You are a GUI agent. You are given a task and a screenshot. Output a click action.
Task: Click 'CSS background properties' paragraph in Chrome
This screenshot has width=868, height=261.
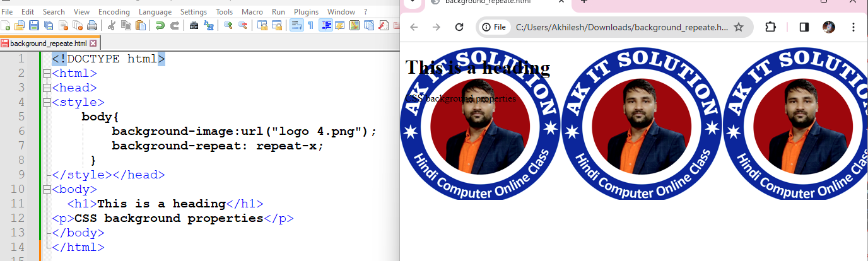460,98
